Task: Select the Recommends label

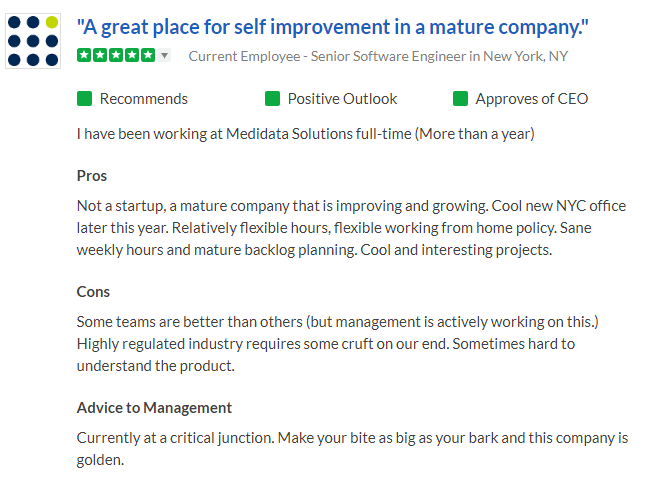Action: [144, 99]
